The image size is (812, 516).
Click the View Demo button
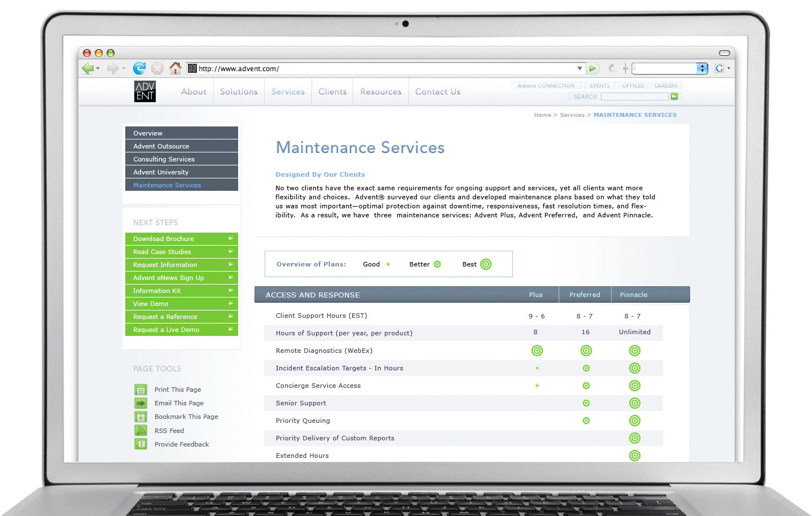click(182, 304)
